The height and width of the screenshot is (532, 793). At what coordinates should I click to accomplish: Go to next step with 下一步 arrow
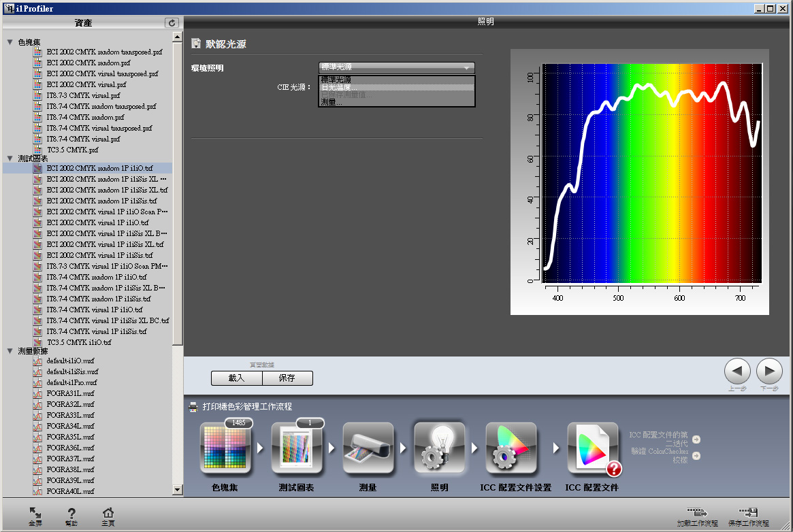click(x=769, y=371)
